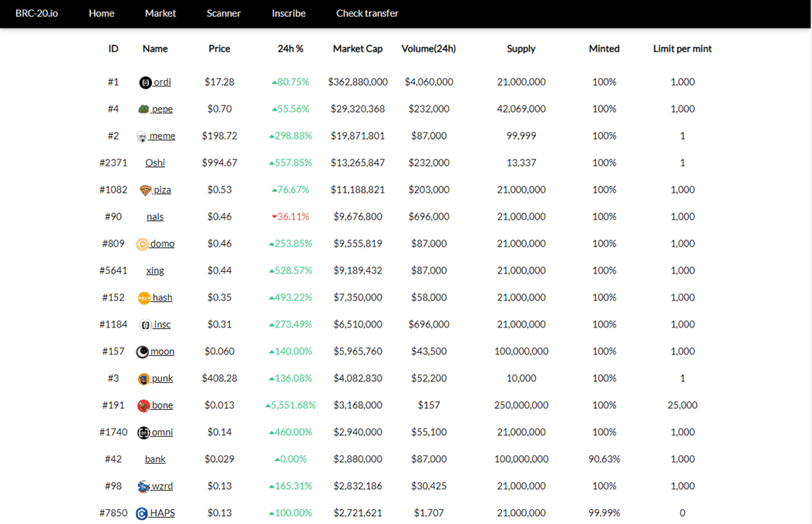Open the omni token link
This screenshot has height=524, width=812.
pos(163,432)
